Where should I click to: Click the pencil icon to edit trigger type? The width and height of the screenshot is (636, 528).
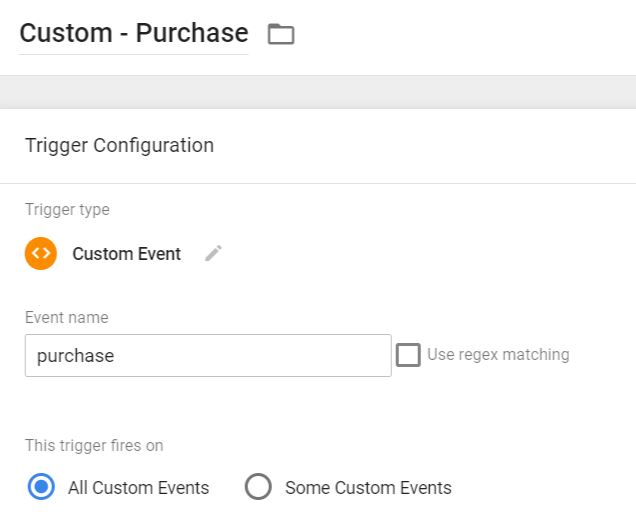213,253
